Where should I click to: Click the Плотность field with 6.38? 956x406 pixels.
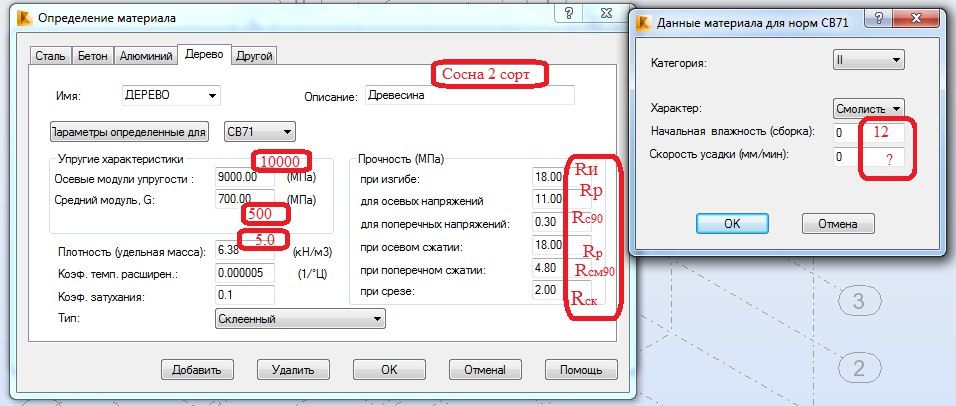point(245,251)
